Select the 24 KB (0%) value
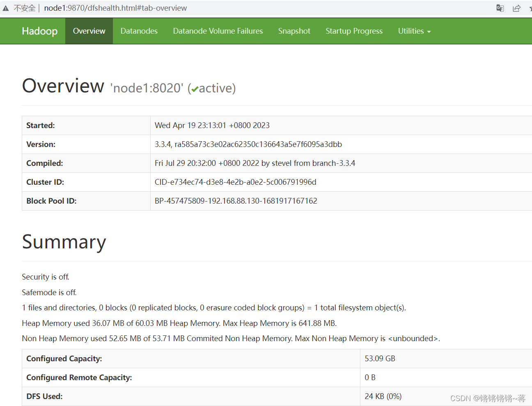Image resolution: width=532 pixels, height=406 pixels. point(383,397)
